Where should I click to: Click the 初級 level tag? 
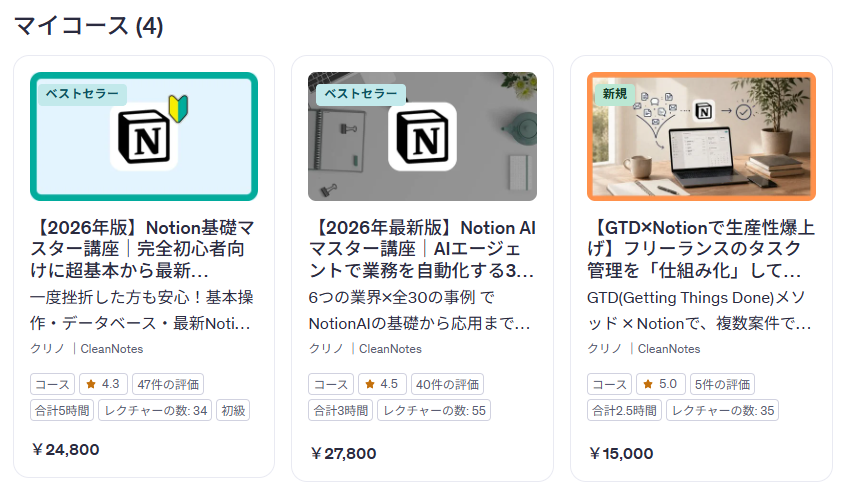tap(233, 410)
